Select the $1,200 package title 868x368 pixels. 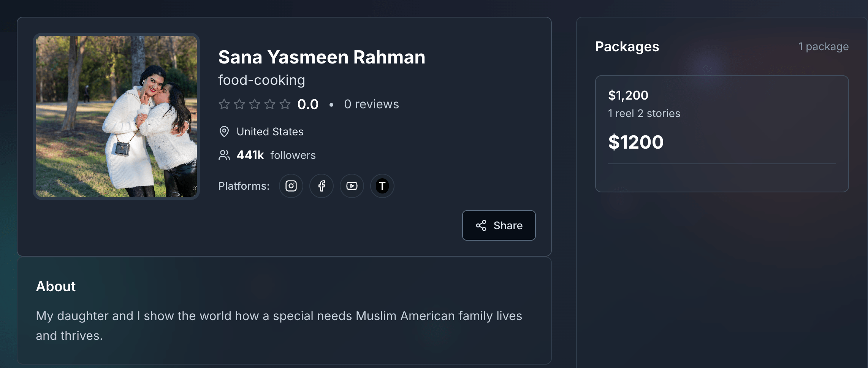point(628,95)
